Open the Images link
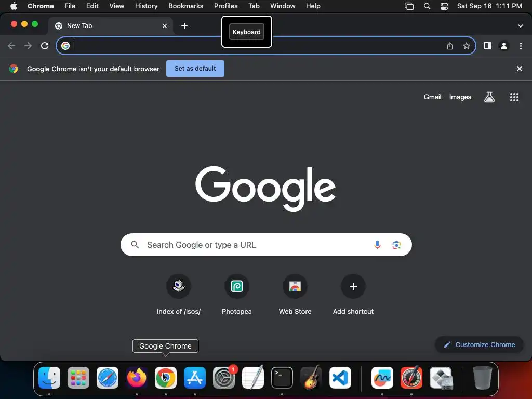The height and width of the screenshot is (399, 532). pyautogui.click(x=460, y=97)
